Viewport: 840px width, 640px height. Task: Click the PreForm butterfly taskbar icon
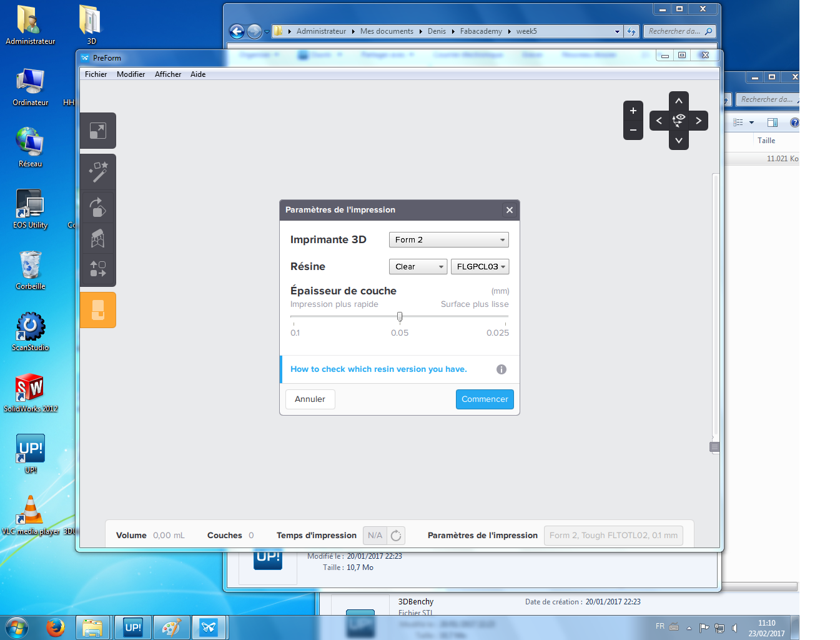click(209, 627)
